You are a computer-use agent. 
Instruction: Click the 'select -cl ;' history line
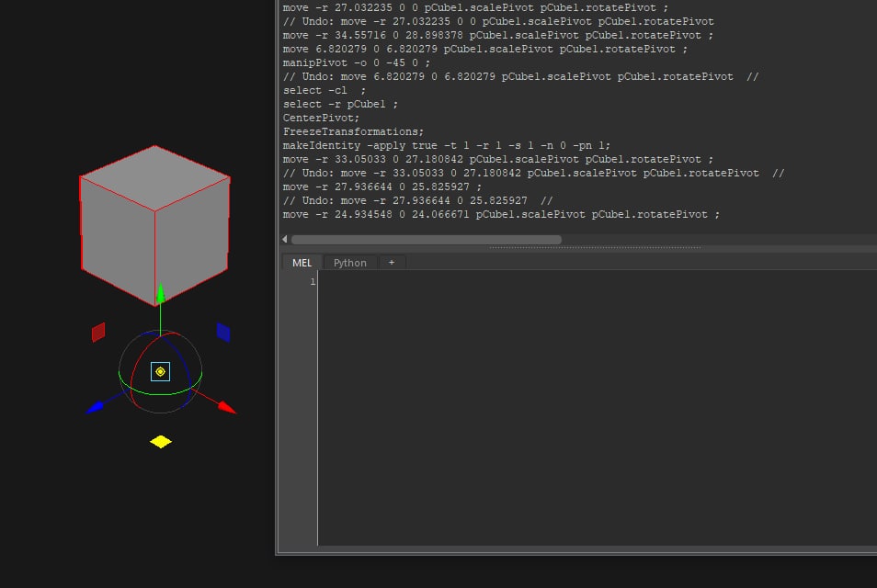[x=325, y=91]
